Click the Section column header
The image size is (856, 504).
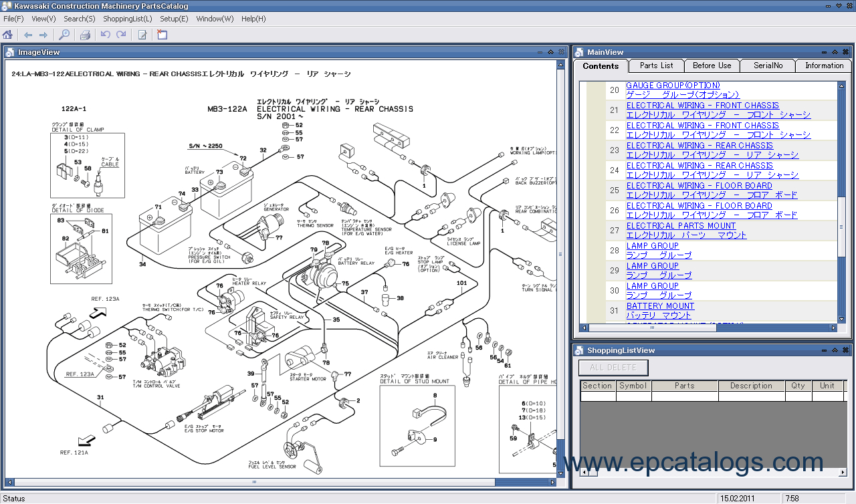point(597,386)
